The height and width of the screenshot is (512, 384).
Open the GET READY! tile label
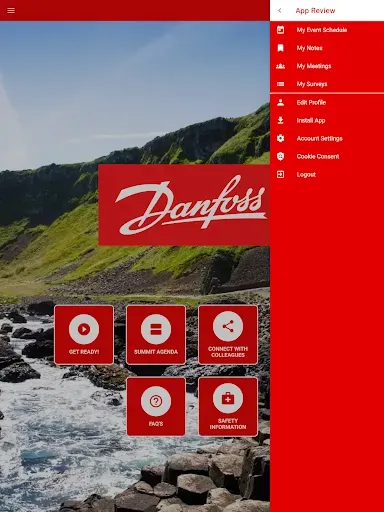pyautogui.click(x=84, y=352)
